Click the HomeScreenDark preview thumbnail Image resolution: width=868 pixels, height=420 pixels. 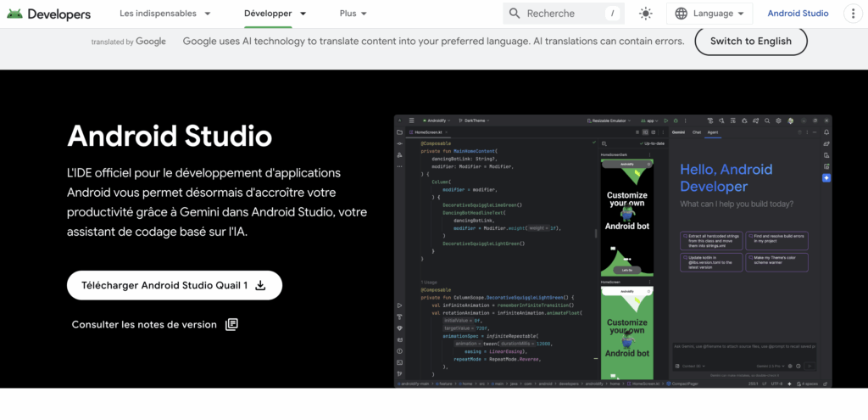[x=626, y=218]
